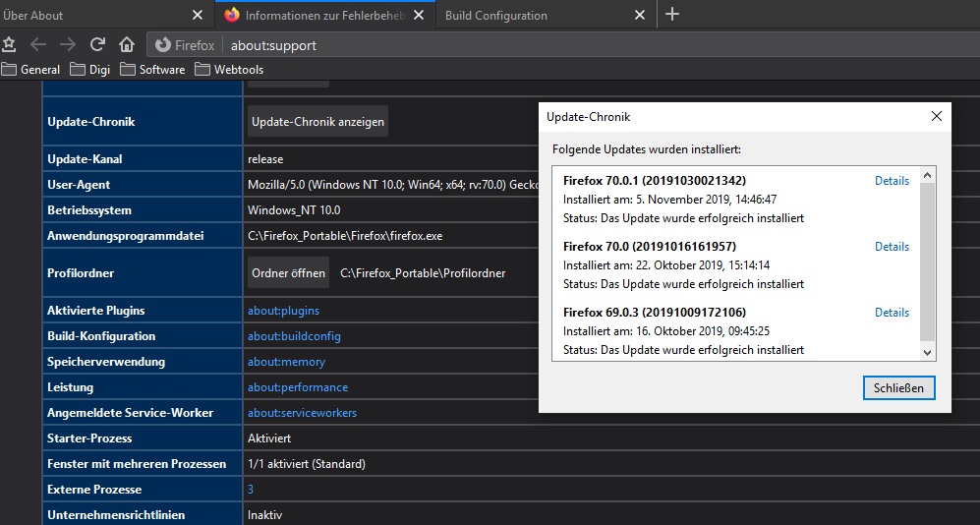This screenshot has height=525, width=980.
Task: Open the Webtools bookmarks folder
Action: 229,70
